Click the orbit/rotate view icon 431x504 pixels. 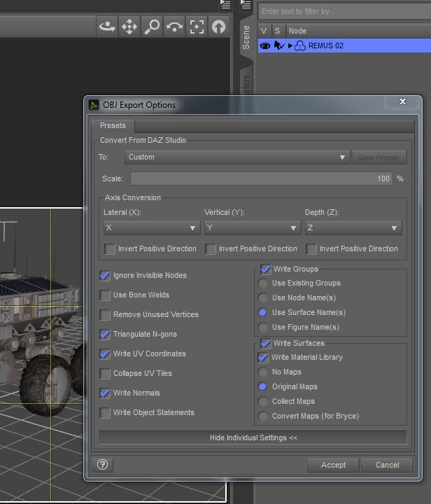tap(107, 27)
